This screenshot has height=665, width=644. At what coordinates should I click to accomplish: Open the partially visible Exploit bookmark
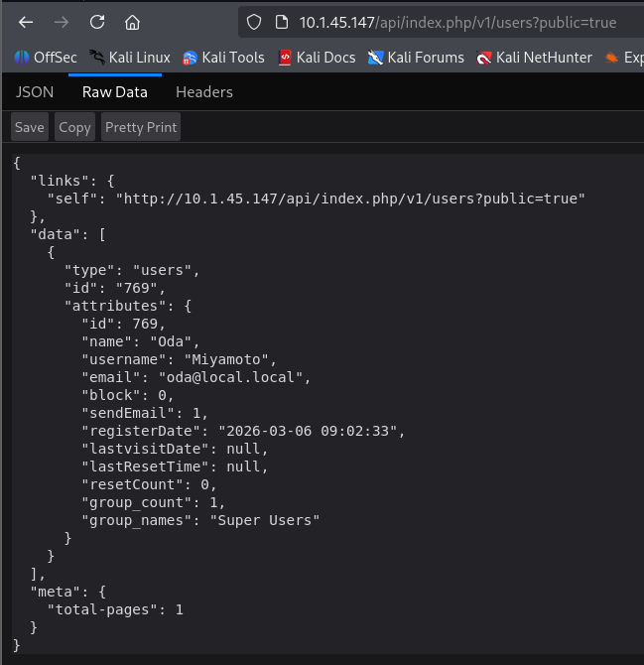pos(625,58)
